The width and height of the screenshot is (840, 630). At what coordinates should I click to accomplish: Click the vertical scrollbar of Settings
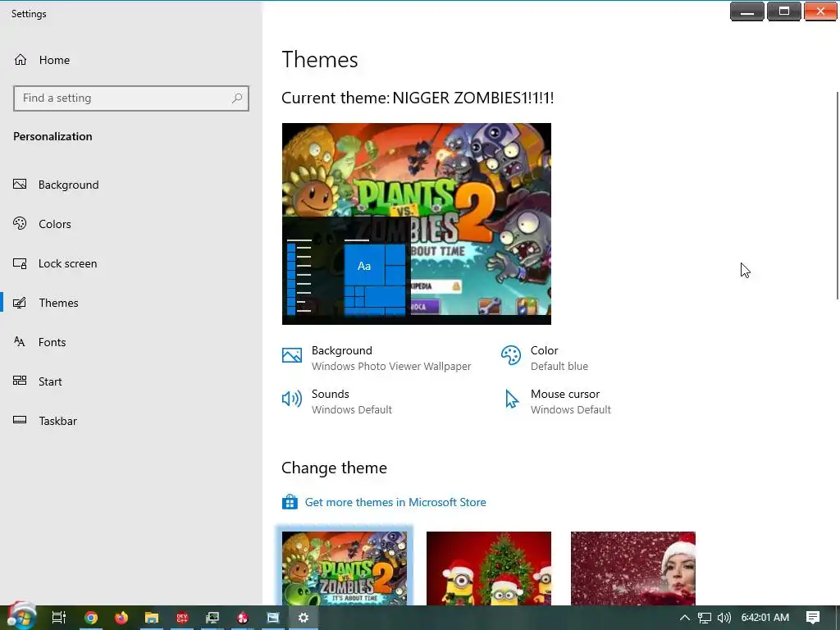click(x=837, y=195)
